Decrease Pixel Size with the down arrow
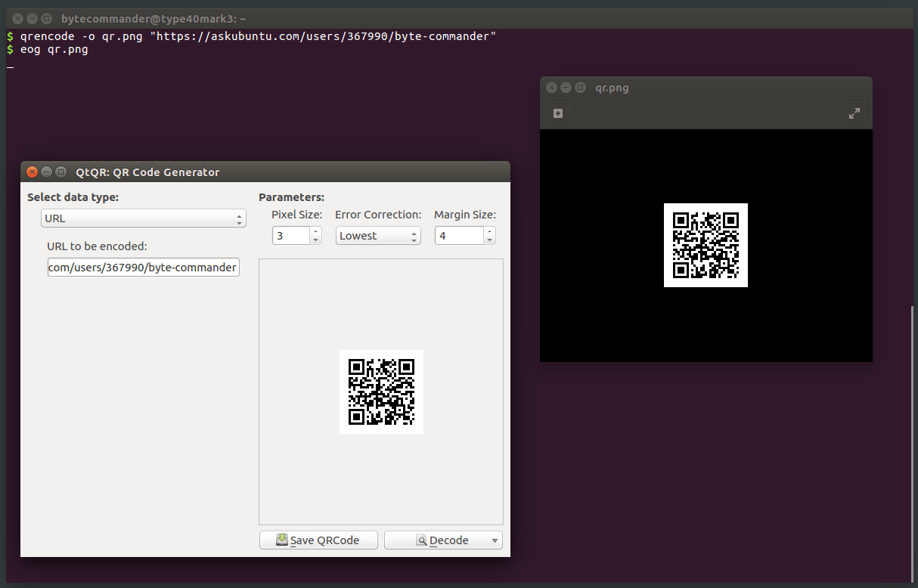This screenshot has height=588, width=918. pos(316,240)
